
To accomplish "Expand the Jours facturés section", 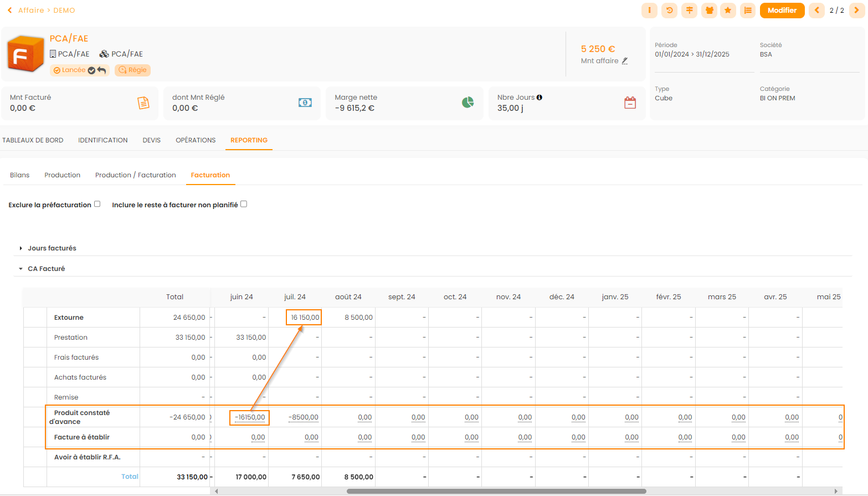I will pyautogui.click(x=21, y=248).
